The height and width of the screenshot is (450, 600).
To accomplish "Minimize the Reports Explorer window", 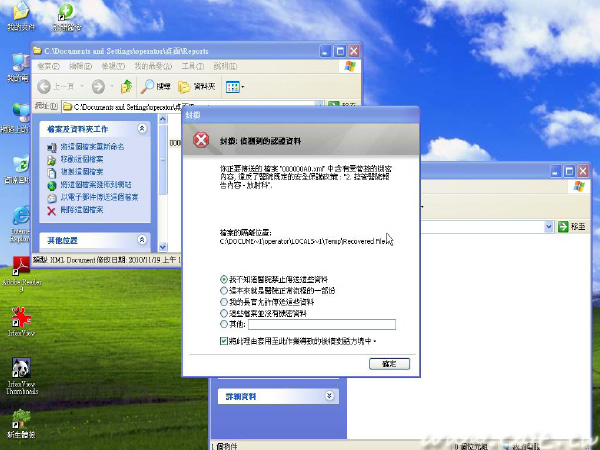I will [326, 51].
